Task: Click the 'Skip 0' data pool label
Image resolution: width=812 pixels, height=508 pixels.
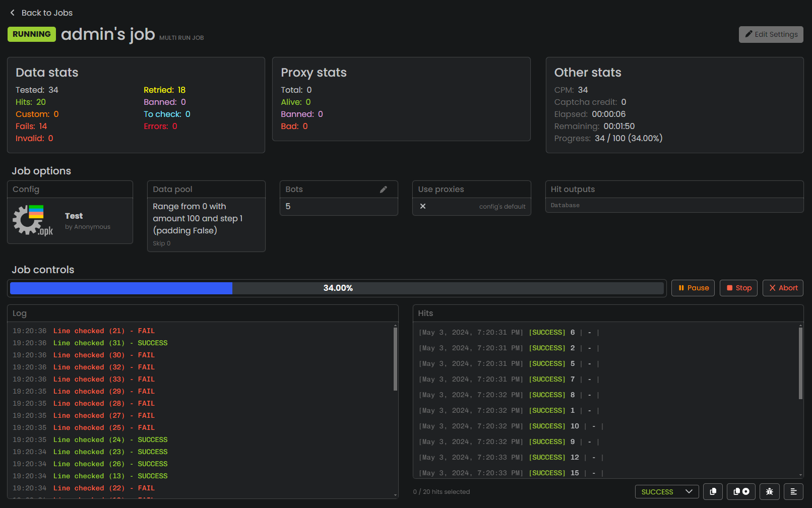Action: pos(162,243)
